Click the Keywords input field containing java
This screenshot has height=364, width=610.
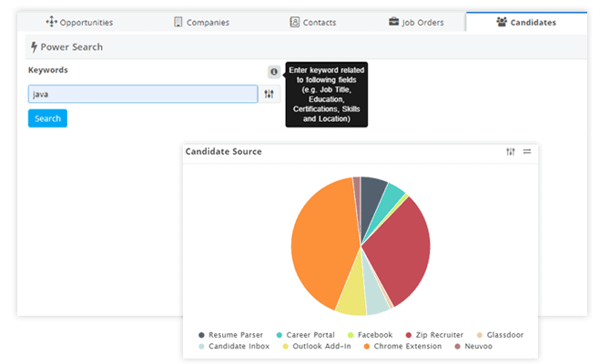(143, 94)
